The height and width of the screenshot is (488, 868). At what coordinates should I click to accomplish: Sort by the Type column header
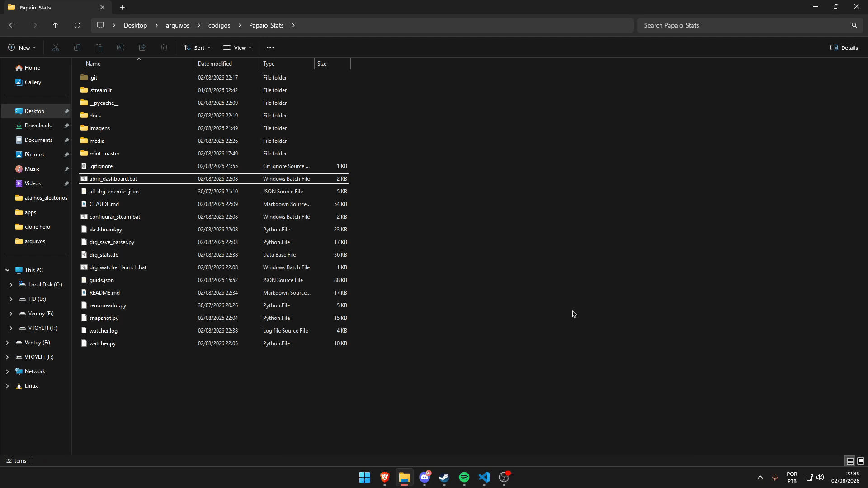pos(287,64)
